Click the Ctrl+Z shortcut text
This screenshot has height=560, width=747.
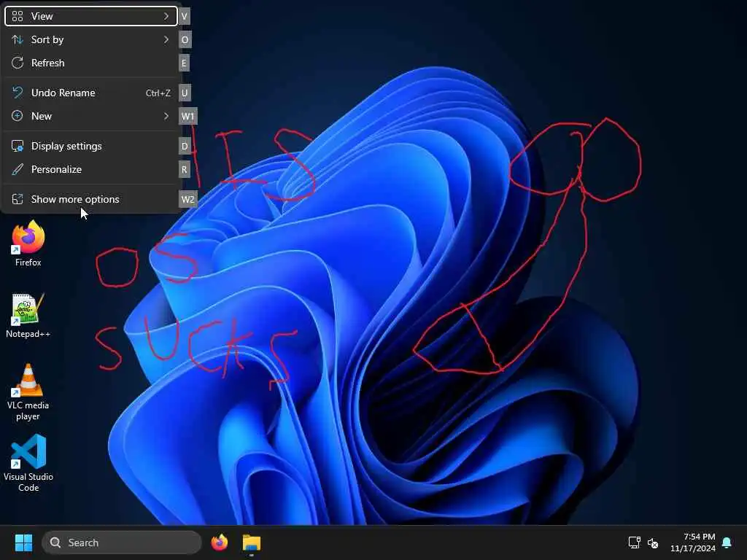click(x=158, y=93)
